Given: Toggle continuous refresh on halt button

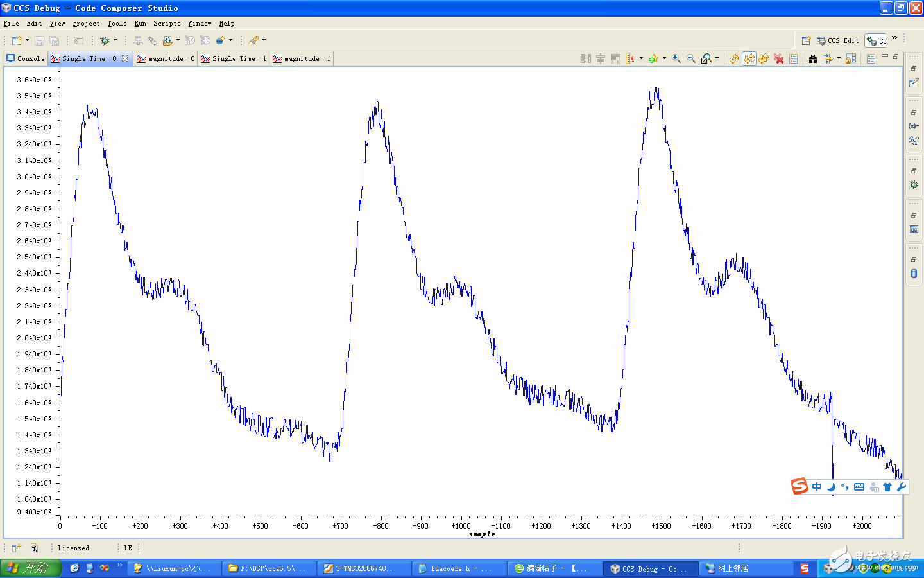Looking at the screenshot, I should (x=749, y=58).
